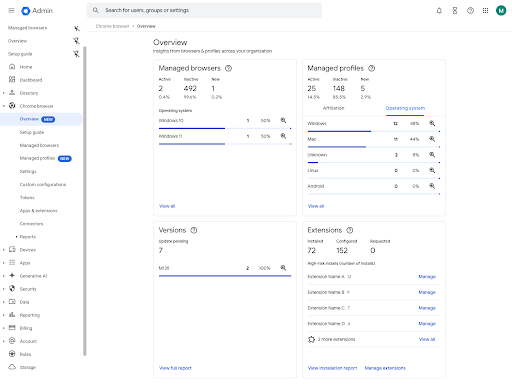This screenshot has height=384, width=512.
Task: Click the magnifier for Windows 10 row
Action: pyautogui.click(x=283, y=120)
